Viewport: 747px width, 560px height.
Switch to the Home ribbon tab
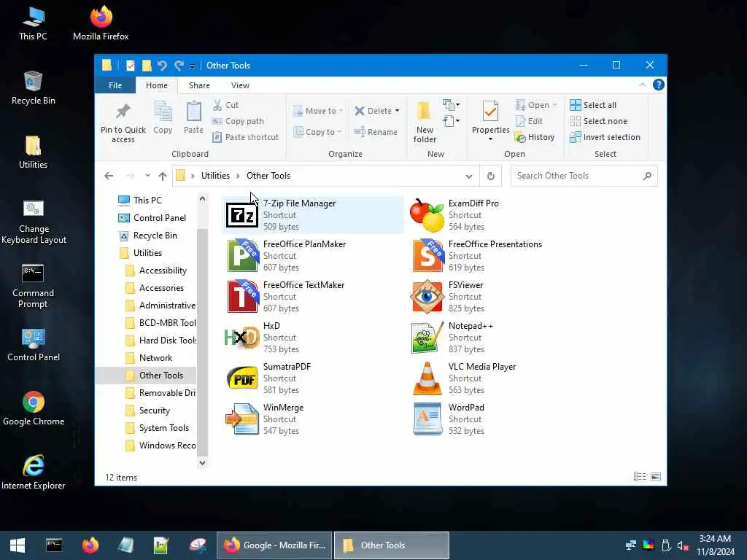pos(156,85)
